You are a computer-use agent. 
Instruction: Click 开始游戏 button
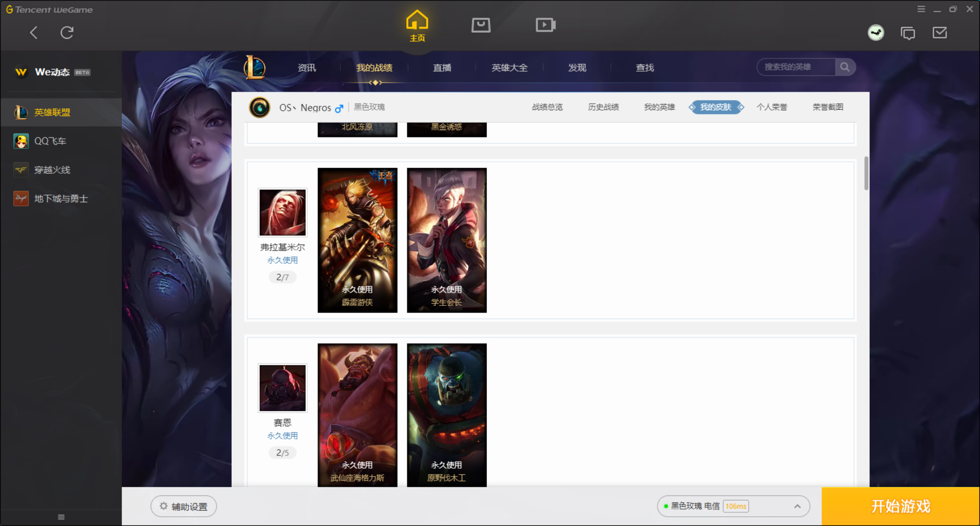(x=900, y=506)
